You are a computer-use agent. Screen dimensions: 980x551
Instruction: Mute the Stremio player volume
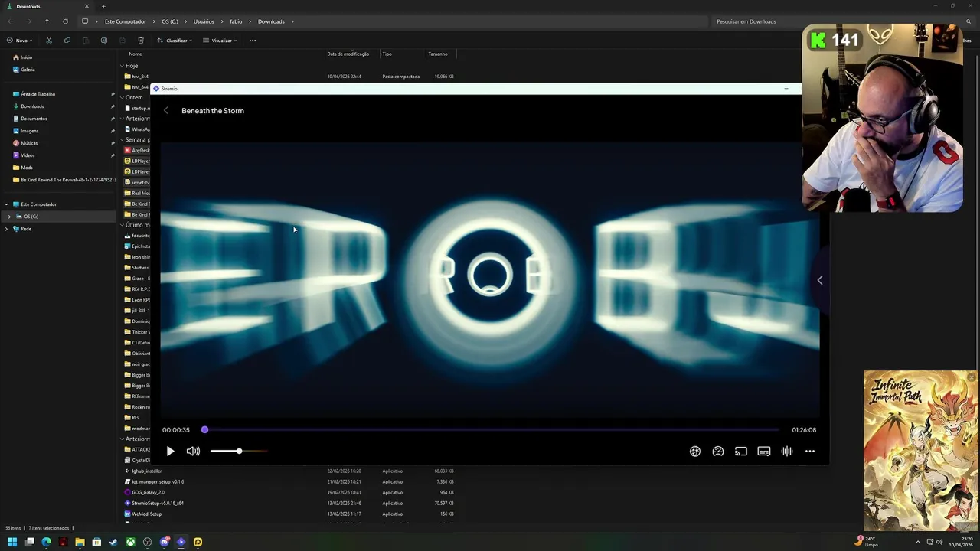point(193,452)
